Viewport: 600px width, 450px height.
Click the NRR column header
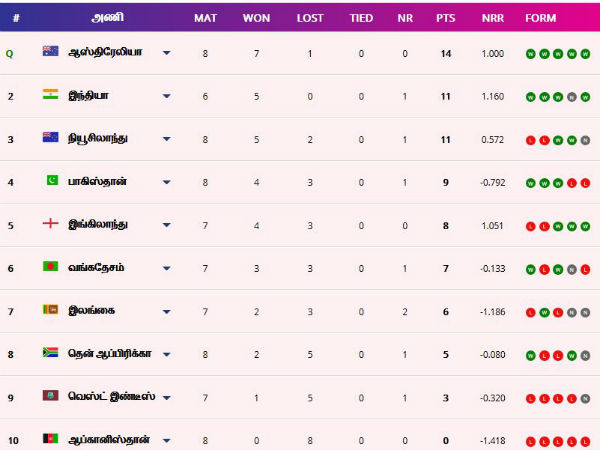491,18
